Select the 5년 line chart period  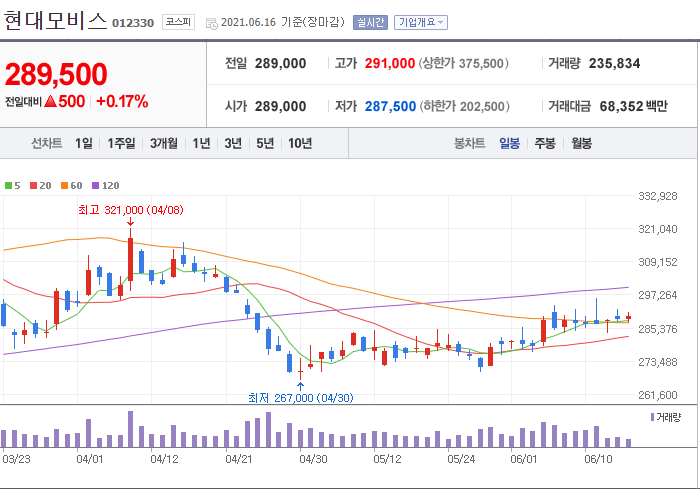click(265, 143)
